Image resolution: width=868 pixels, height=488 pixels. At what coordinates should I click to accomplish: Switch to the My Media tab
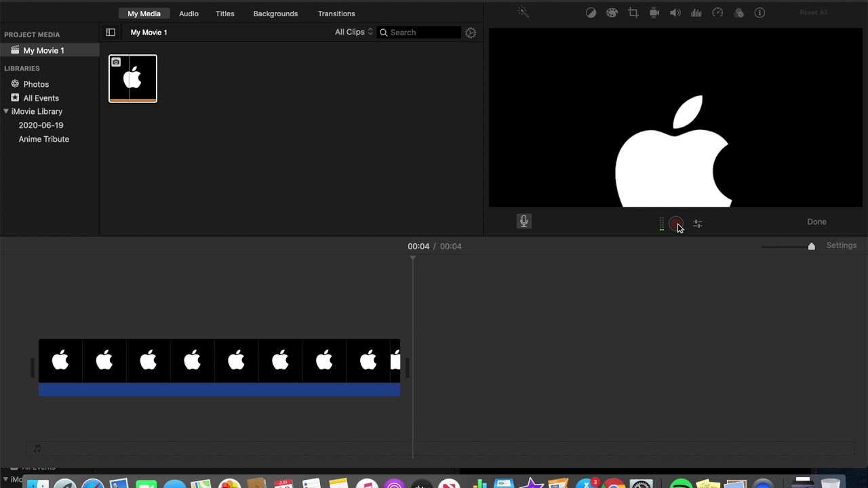click(x=144, y=14)
